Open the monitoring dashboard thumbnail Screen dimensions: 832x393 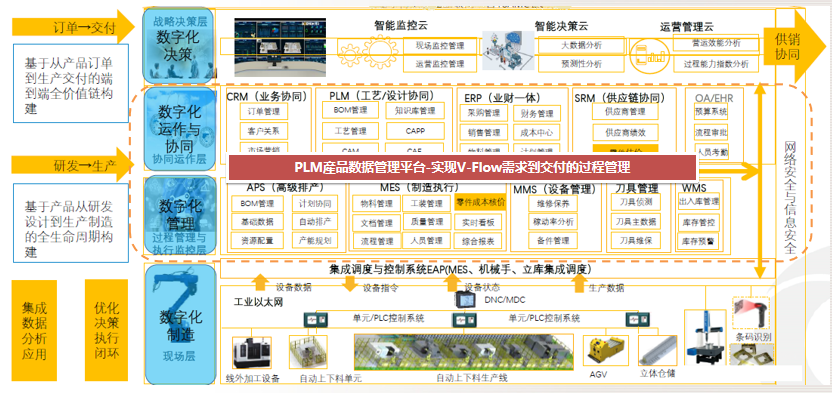(x=280, y=47)
